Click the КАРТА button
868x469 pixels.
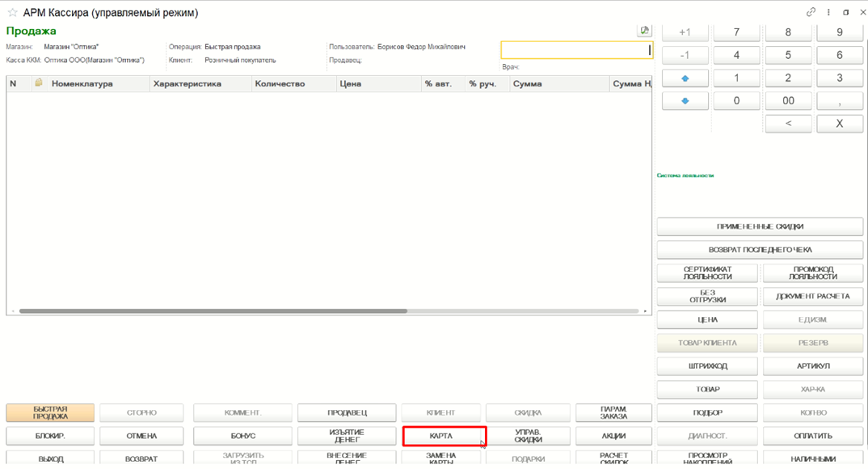444,436
